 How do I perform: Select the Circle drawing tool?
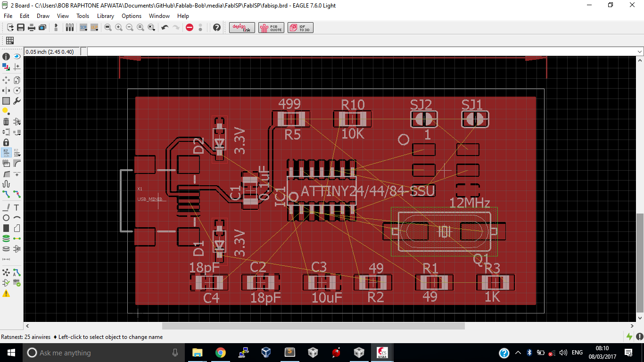pyautogui.click(x=6, y=218)
